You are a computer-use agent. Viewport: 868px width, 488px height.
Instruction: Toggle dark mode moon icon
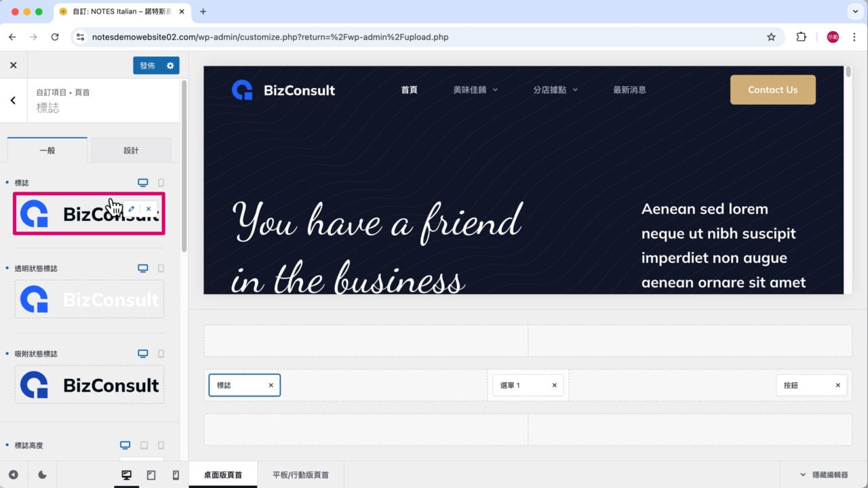click(x=42, y=475)
